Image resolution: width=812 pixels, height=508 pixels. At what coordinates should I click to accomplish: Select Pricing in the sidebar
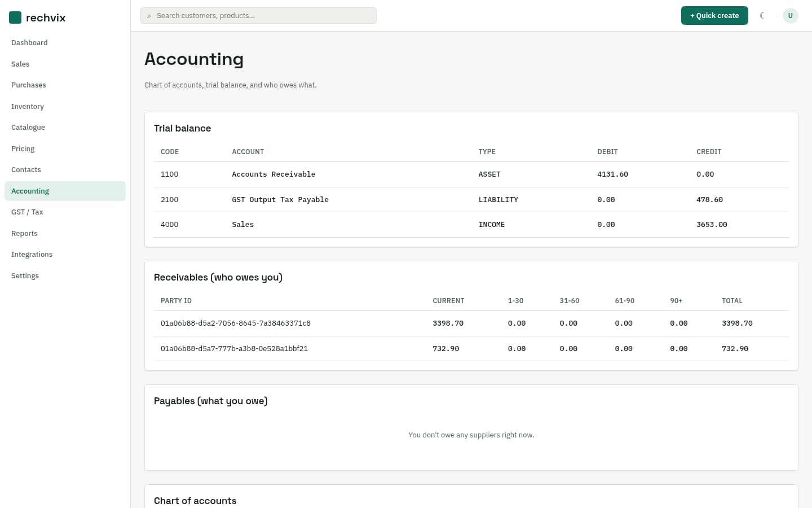(x=65, y=148)
